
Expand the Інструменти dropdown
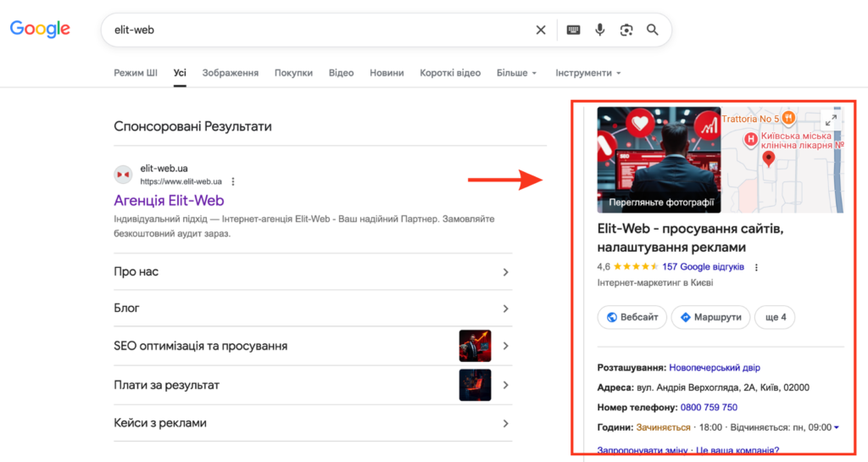pyautogui.click(x=588, y=73)
